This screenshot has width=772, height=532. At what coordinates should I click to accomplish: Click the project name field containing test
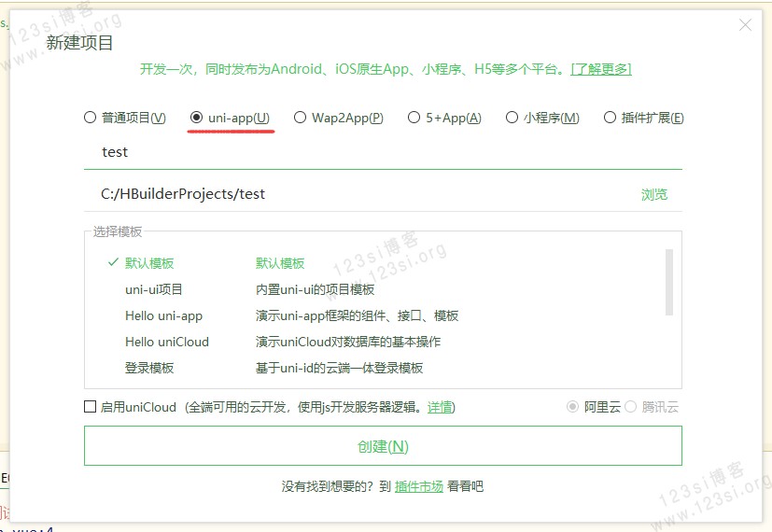383,152
